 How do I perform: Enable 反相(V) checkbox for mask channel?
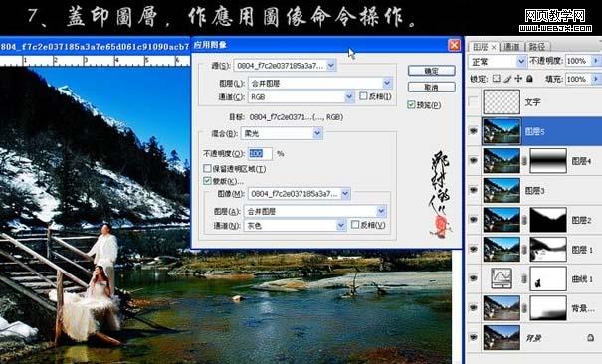(x=355, y=225)
